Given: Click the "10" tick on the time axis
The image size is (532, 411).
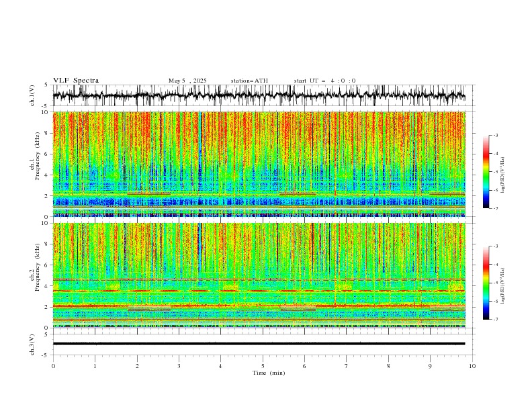Looking at the screenshot, I should pos(472,366).
